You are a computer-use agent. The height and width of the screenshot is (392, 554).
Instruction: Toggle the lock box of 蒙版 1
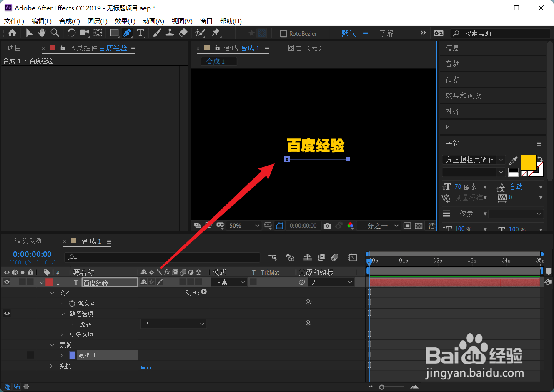tap(30, 355)
